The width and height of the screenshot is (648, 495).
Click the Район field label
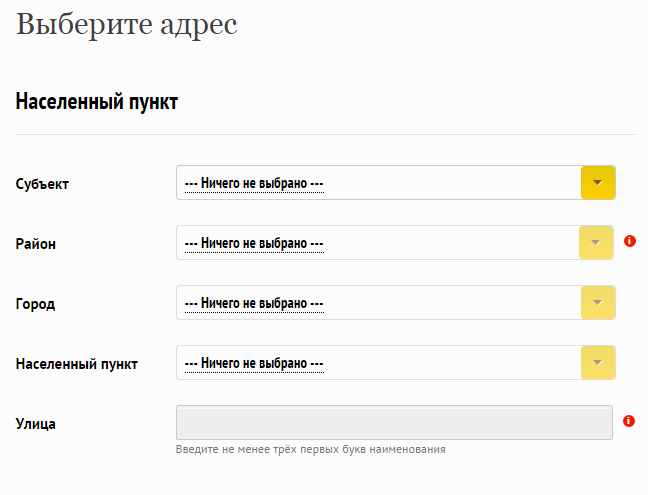tap(36, 244)
